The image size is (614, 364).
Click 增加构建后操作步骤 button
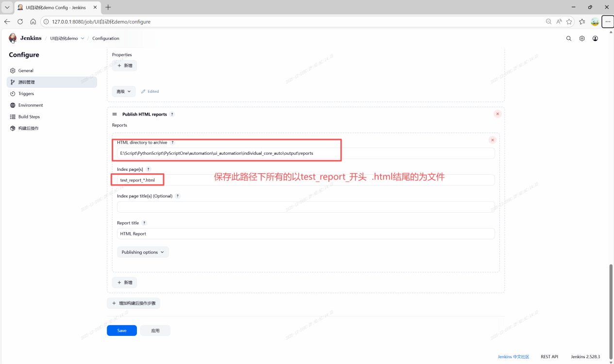[133, 303]
